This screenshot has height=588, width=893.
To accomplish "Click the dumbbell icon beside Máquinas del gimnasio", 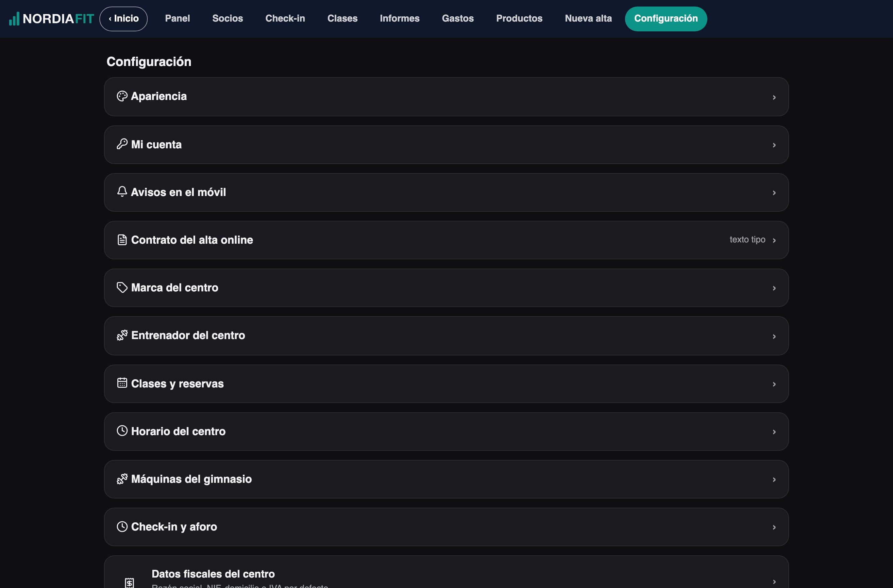I will 122,479.
